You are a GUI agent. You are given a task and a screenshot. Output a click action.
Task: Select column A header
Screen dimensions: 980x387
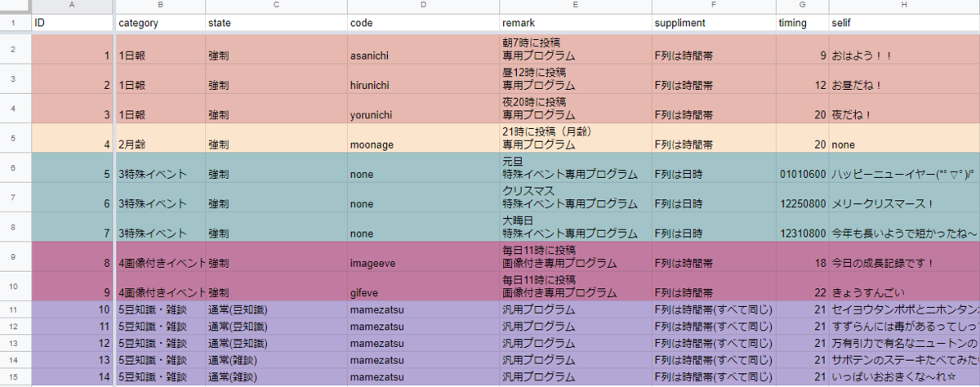click(x=73, y=6)
